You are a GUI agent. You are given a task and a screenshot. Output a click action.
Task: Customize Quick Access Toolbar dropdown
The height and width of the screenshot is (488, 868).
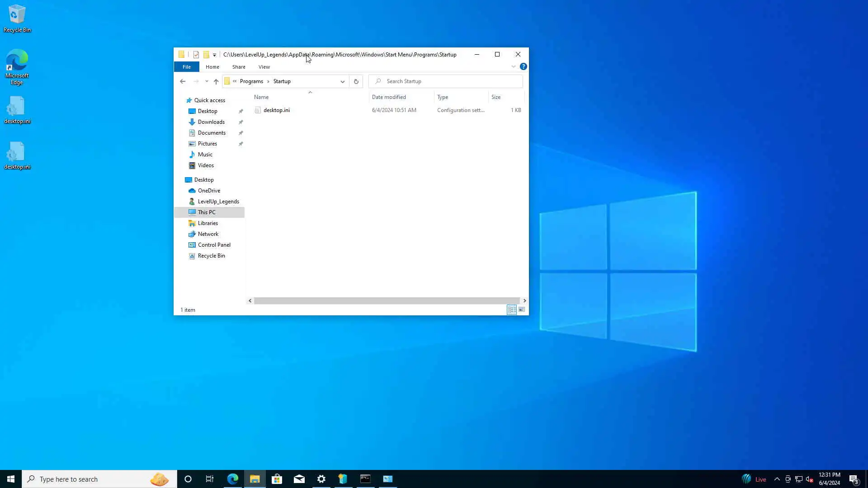(214, 55)
